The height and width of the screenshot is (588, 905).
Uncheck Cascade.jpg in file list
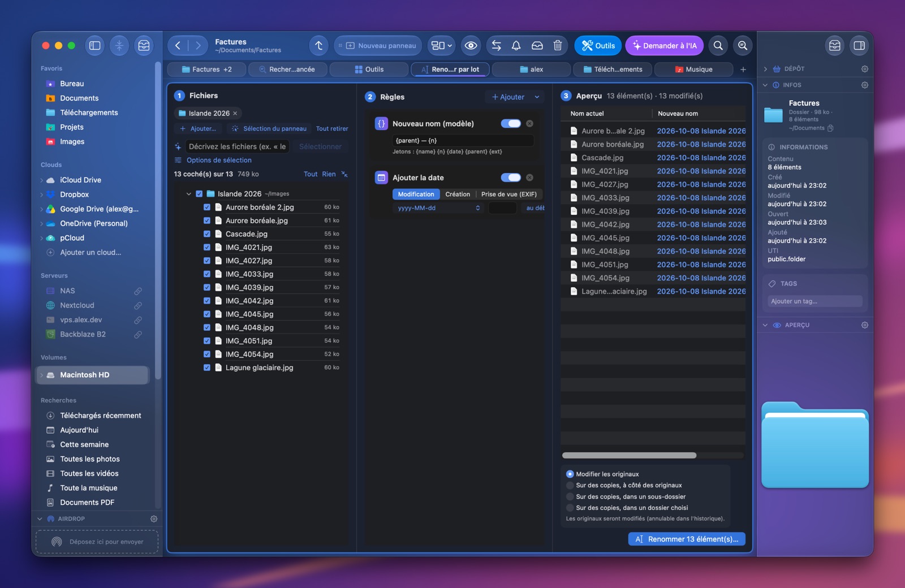click(207, 234)
